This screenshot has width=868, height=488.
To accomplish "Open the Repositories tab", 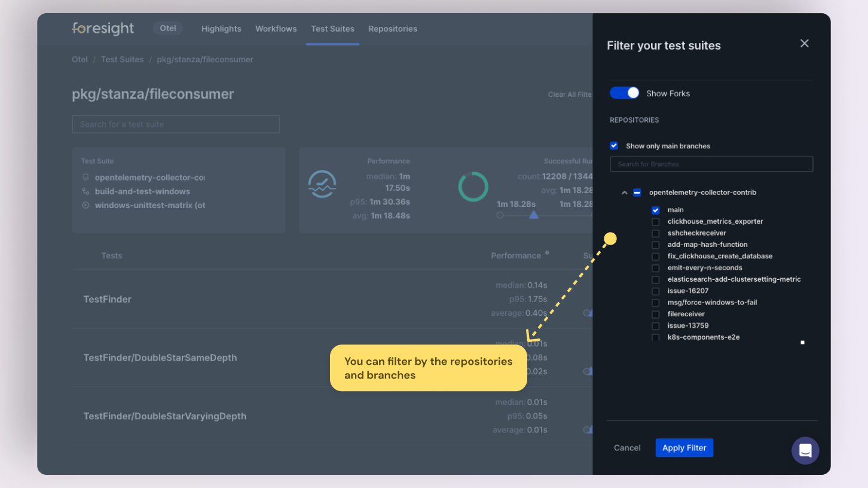I will pyautogui.click(x=393, y=29).
